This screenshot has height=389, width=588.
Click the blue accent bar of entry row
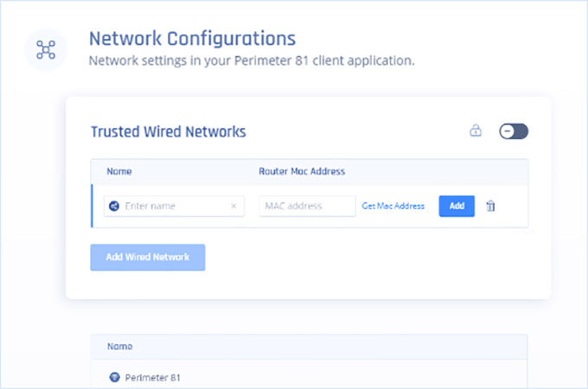92,207
